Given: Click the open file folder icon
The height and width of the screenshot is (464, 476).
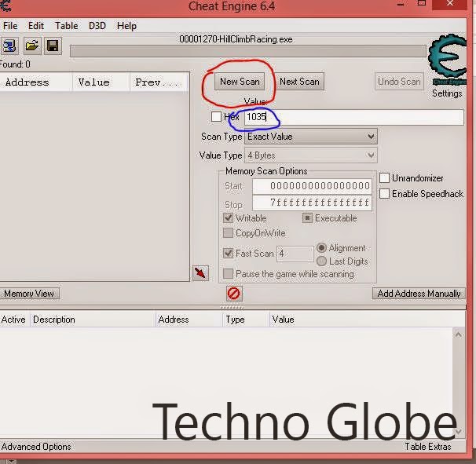Looking at the screenshot, I should [x=32, y=46].
